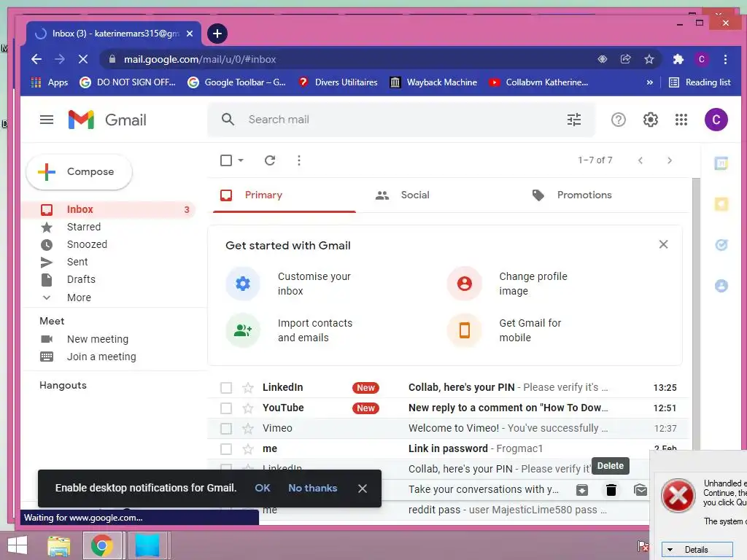Archive the hovered conversation
The image size is (747, 560).
(x=582, y=489)
